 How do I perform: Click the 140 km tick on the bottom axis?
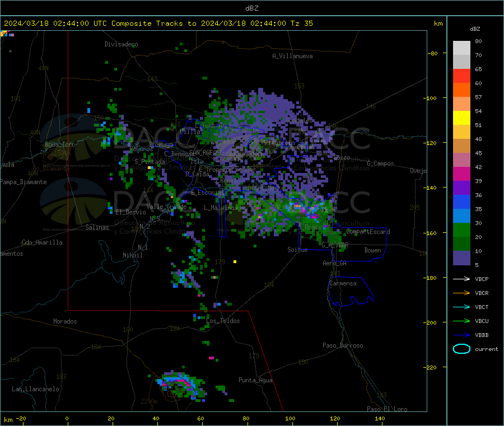click(x=380, y=418)
